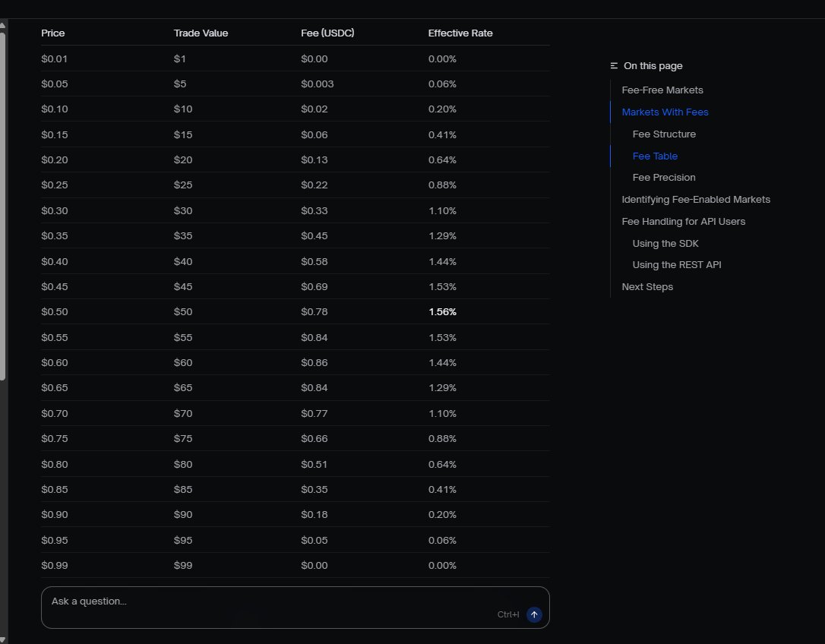This screenshot has width=825, height=644.
Task: Select the $0.35 price cell
Action: pos(55,236)
